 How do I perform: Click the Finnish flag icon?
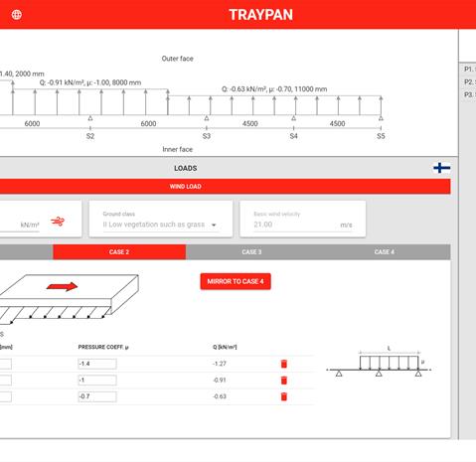pos(442,168)
